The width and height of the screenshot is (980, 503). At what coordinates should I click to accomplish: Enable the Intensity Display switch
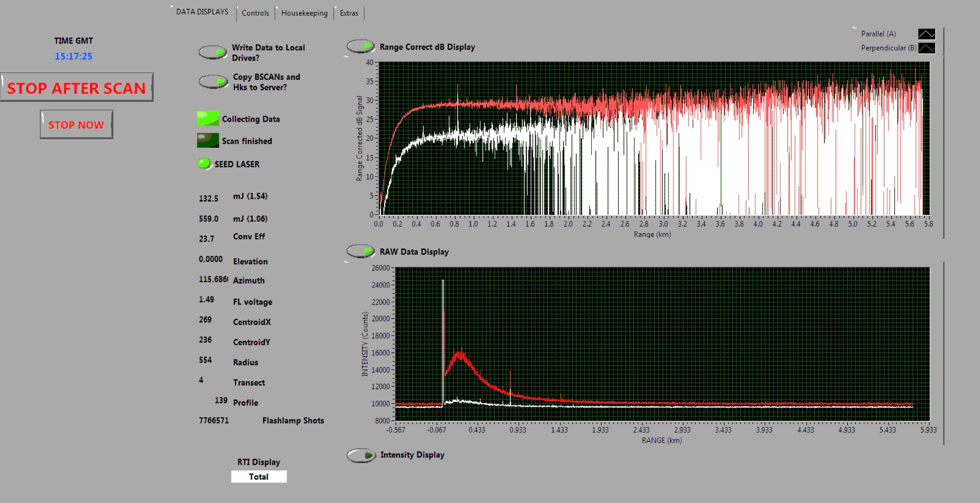361,455
